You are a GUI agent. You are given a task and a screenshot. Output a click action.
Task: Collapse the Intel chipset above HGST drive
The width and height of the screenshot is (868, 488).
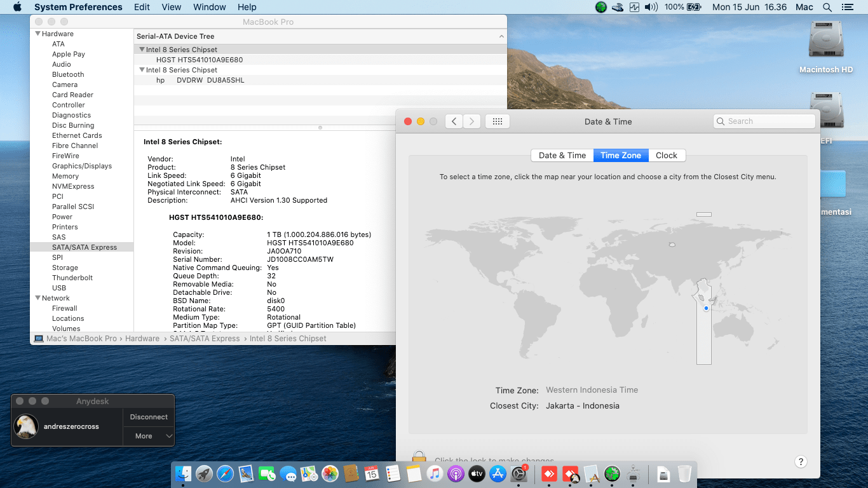click(142, 50)
